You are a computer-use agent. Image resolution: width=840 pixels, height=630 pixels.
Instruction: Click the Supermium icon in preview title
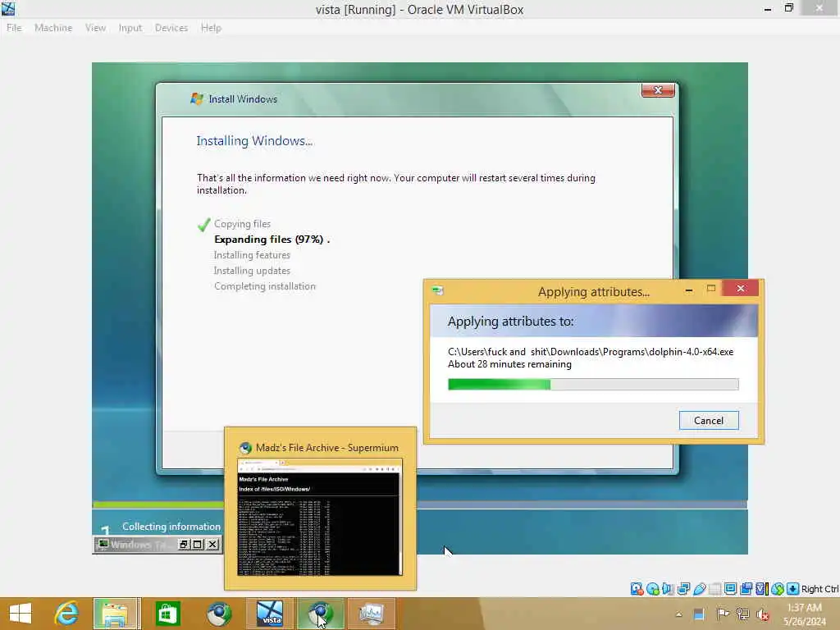pyautogui.click(x=245, y=448)
